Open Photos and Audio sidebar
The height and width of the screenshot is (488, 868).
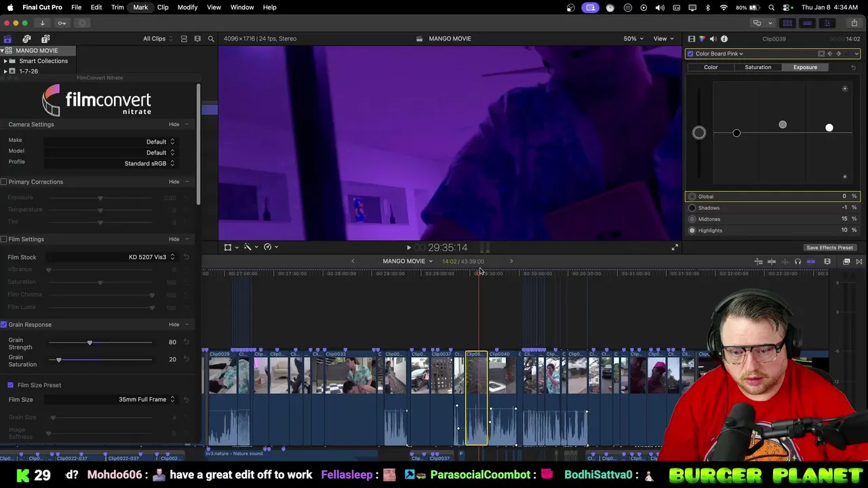tap(26, 39)
